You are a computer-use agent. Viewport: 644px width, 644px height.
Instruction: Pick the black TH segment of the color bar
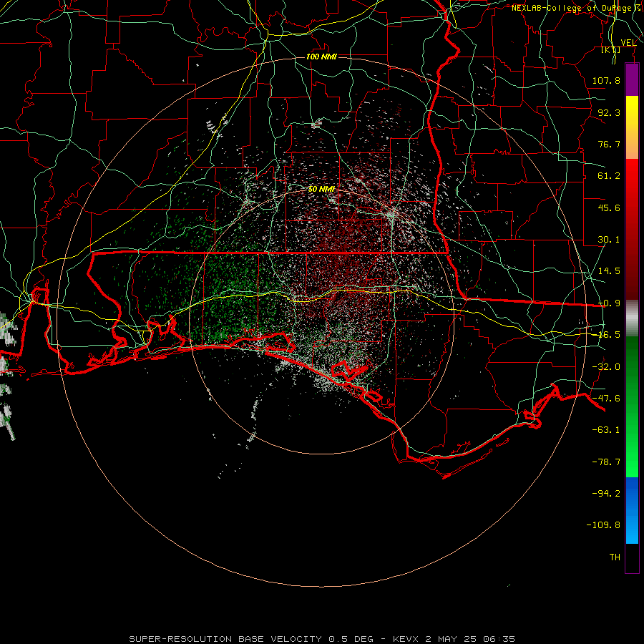click(x=632, y=558)
